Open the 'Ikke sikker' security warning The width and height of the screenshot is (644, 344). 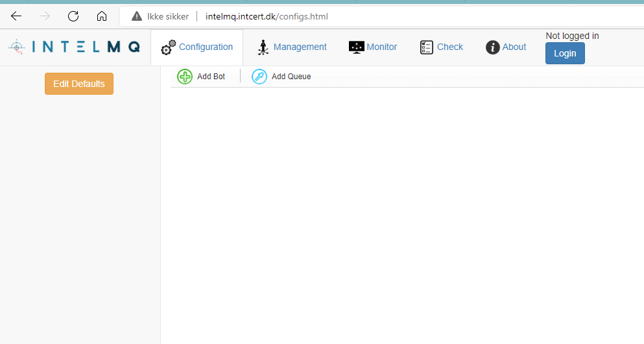(x=160, y=16)
